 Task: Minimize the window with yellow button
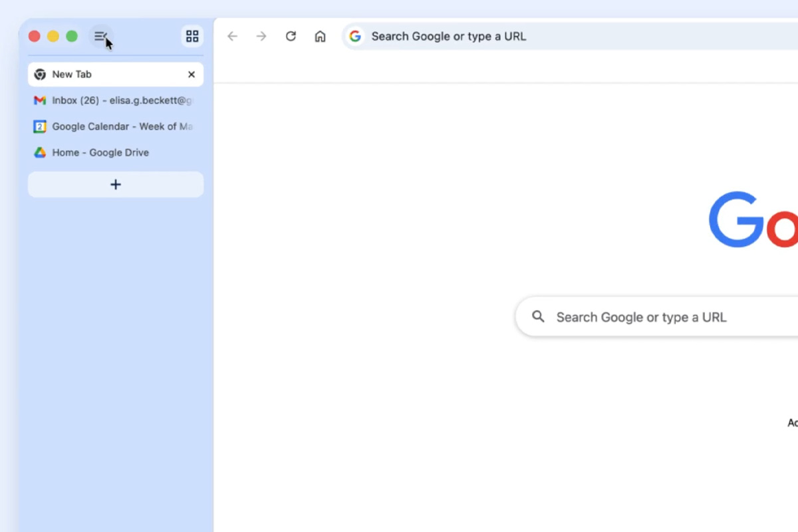(53, 37)
